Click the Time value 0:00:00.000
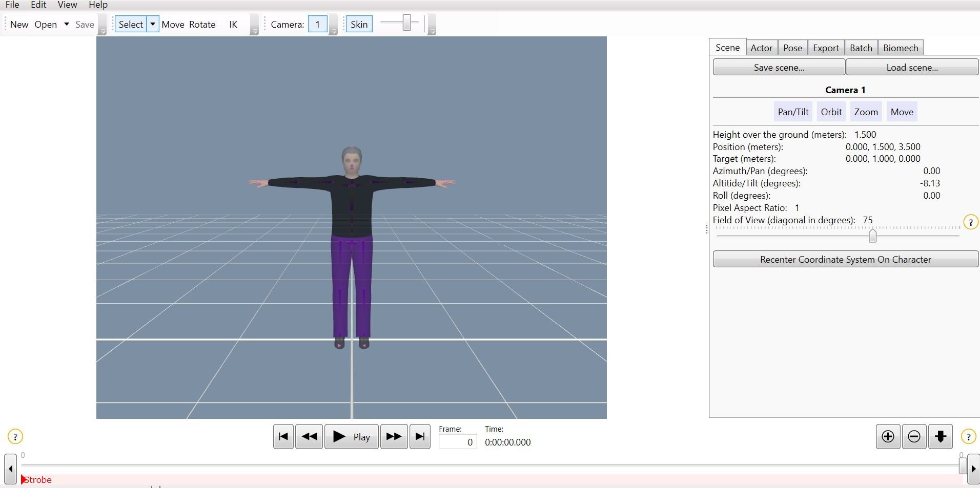This screenshot has height=488, width=980. (x=507, y=442)
